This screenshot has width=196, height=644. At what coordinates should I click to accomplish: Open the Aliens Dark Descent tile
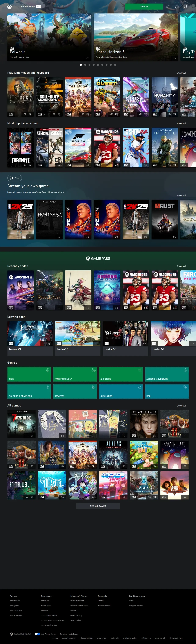pyautogui.click(x=113, y=455)
